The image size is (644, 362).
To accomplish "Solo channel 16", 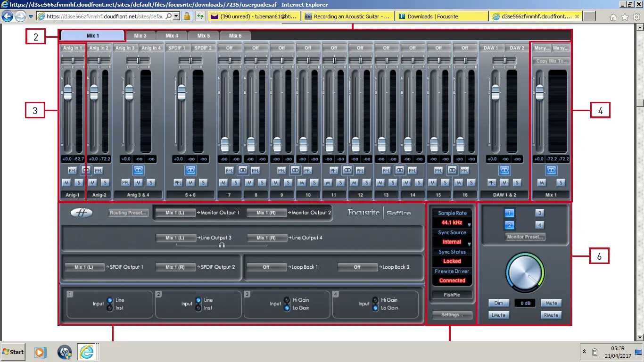I will point(471,182).
